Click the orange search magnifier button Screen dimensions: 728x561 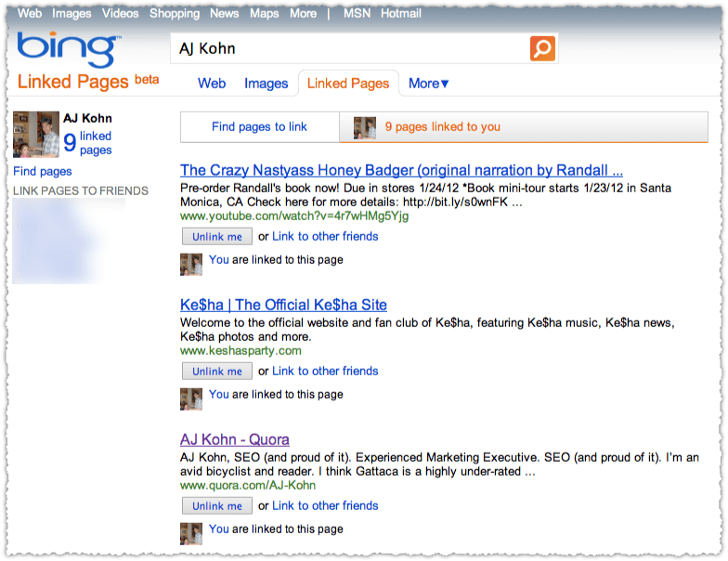click(x=542, y=48)
